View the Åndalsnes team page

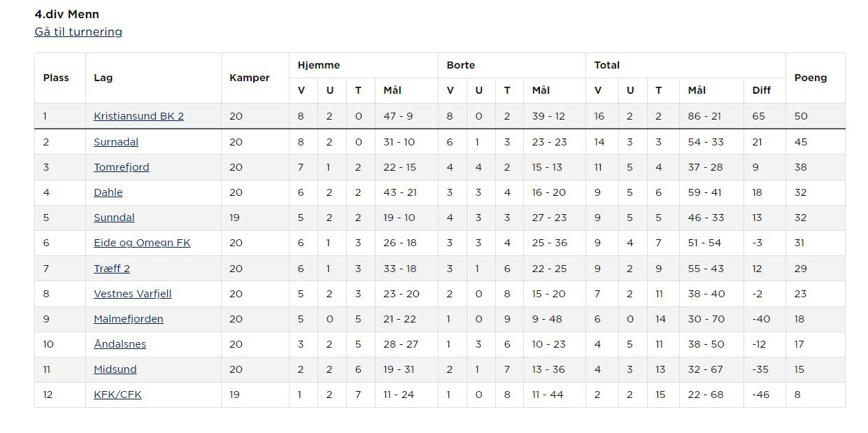[x=120, y=344]
